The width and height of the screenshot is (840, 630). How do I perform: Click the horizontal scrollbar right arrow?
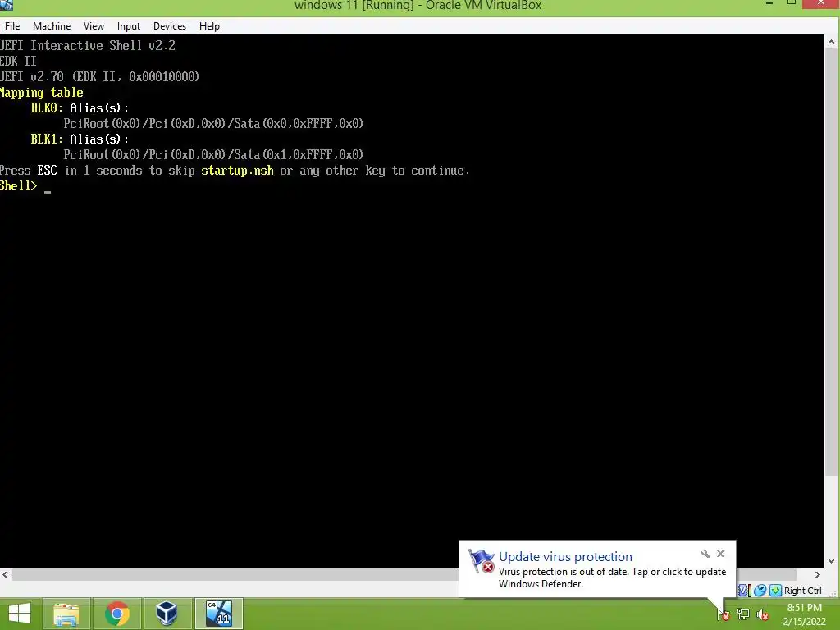click(818, 574)
